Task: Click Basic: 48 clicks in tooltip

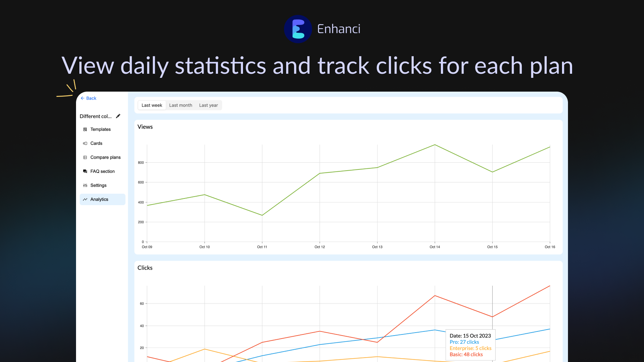Action: tap(466, 355)
